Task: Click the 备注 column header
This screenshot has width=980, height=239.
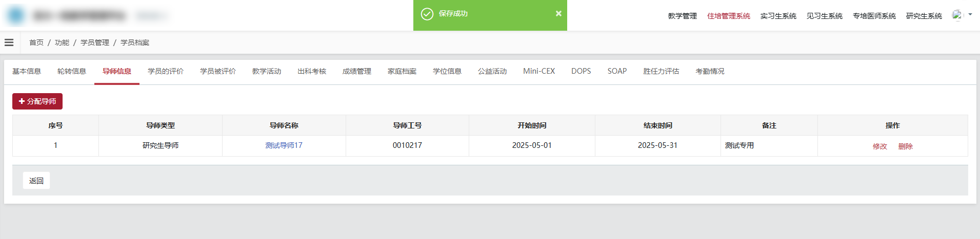Action: 769,125
